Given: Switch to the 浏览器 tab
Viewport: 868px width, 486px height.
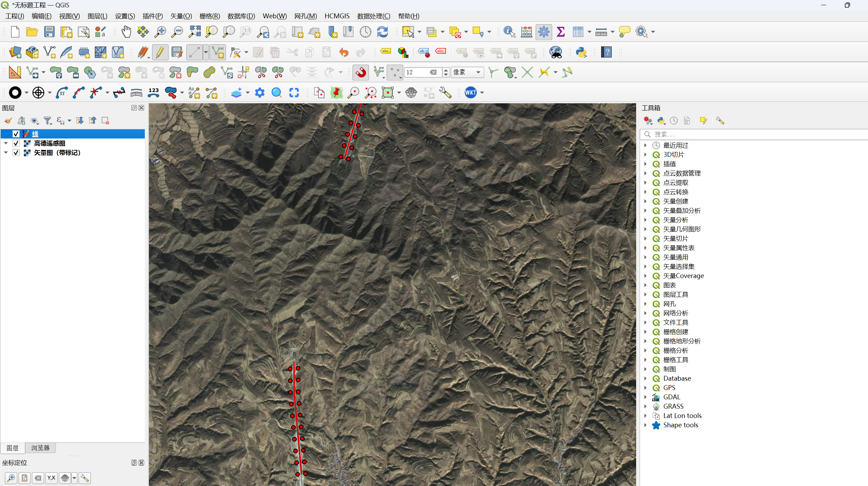Looking at the screenshot, I should pos(40,448).
